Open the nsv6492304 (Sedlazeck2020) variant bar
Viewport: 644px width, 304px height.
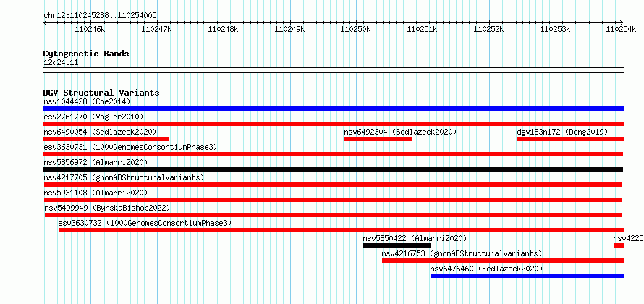[378, 139]
